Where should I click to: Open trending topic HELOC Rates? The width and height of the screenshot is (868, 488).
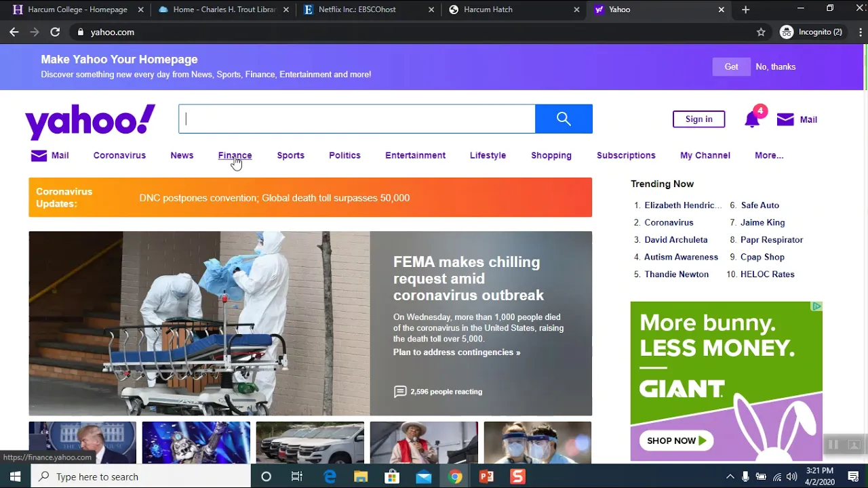767,274
